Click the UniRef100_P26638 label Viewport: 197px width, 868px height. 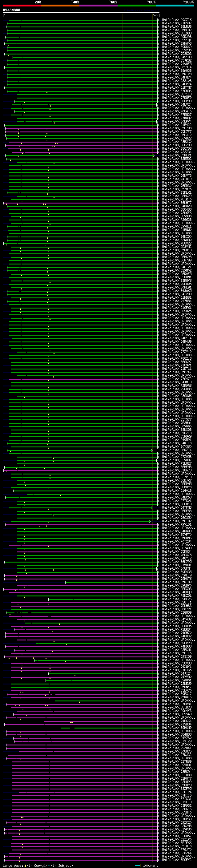click(176, 220)
